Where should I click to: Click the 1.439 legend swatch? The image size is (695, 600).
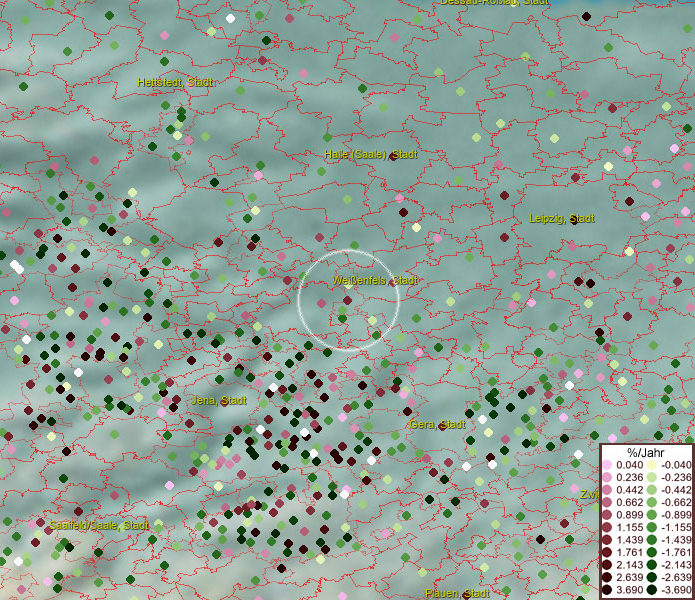pyautogui.click(x=607, y=540)
